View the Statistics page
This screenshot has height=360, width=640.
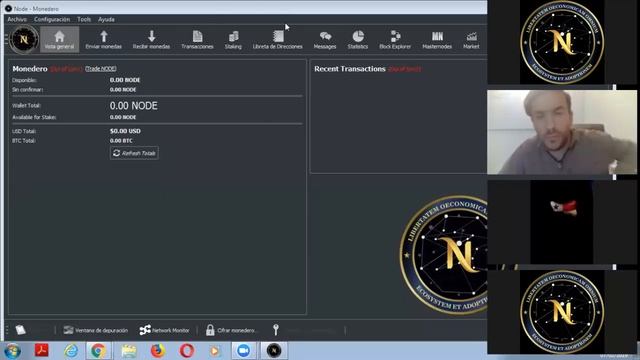tap(358, 40)
